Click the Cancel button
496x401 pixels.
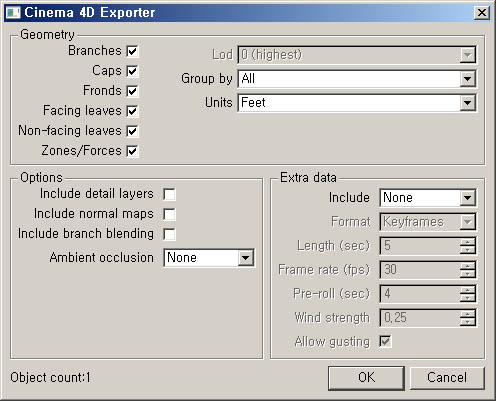447,378
